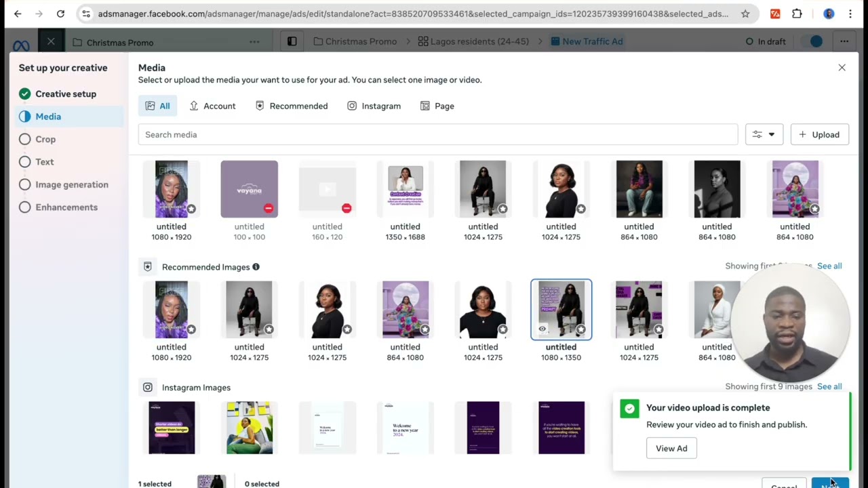Image resolution: width=868 pixels, height=488 pixels.
Task: Click the small selected-media thumbnail at bottom
Action: pos(211,482)
